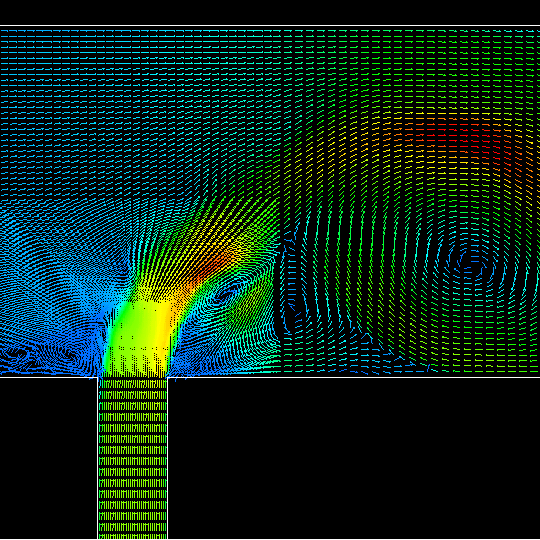
Task: Click the black area left of the pipe
Action: click(x=48, y=458)
